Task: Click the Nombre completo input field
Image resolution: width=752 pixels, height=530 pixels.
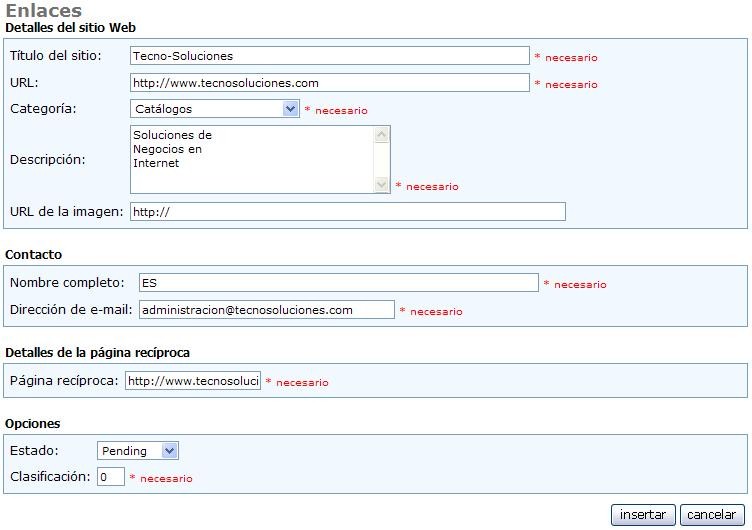Action: point(338,283)
